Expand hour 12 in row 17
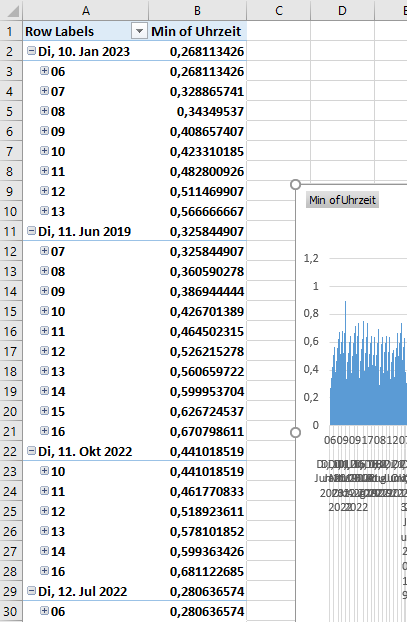 pos(44,351)
